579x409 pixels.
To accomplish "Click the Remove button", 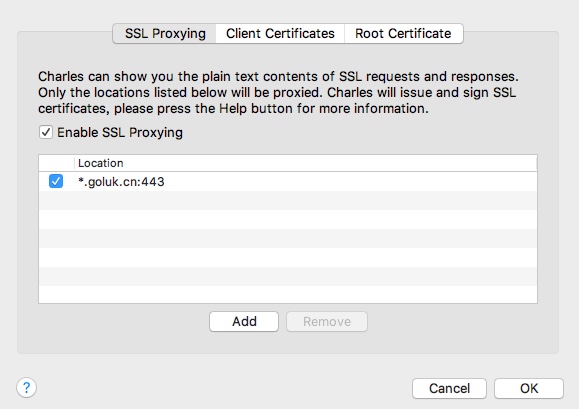I will pos(327,322).
